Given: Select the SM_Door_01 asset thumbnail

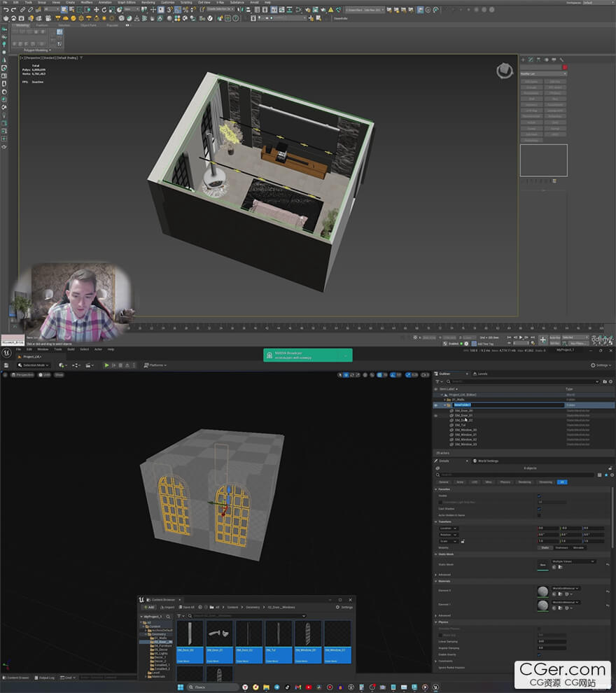Looking at the screenshot, I should tap(219, 642).
